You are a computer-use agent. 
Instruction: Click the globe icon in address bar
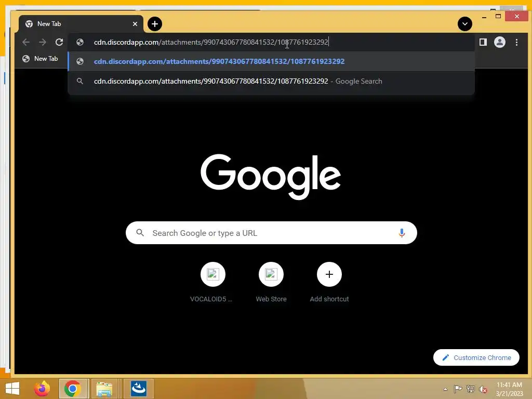tap(80, 42)
